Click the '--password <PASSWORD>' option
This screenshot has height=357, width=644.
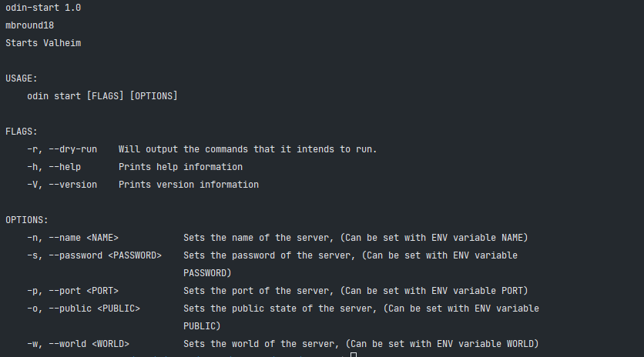point(105,255)
